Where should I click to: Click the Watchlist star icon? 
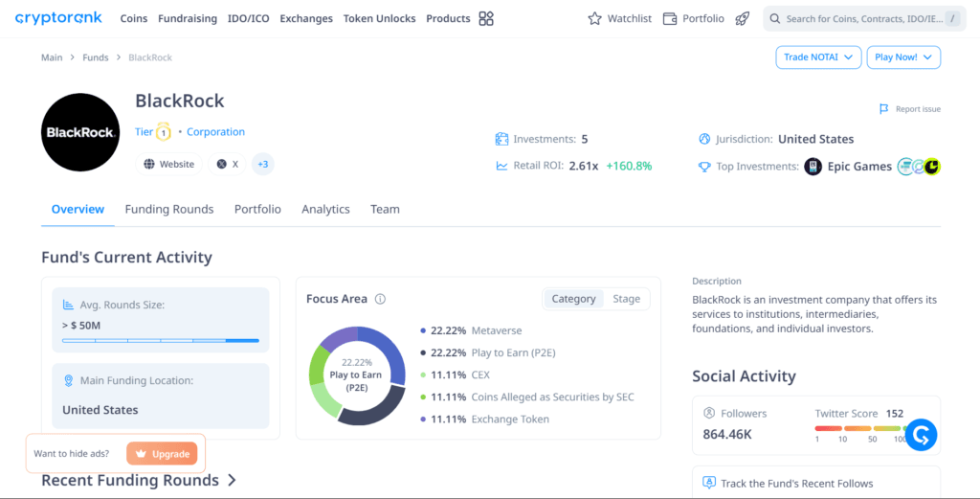coord(594,19)
